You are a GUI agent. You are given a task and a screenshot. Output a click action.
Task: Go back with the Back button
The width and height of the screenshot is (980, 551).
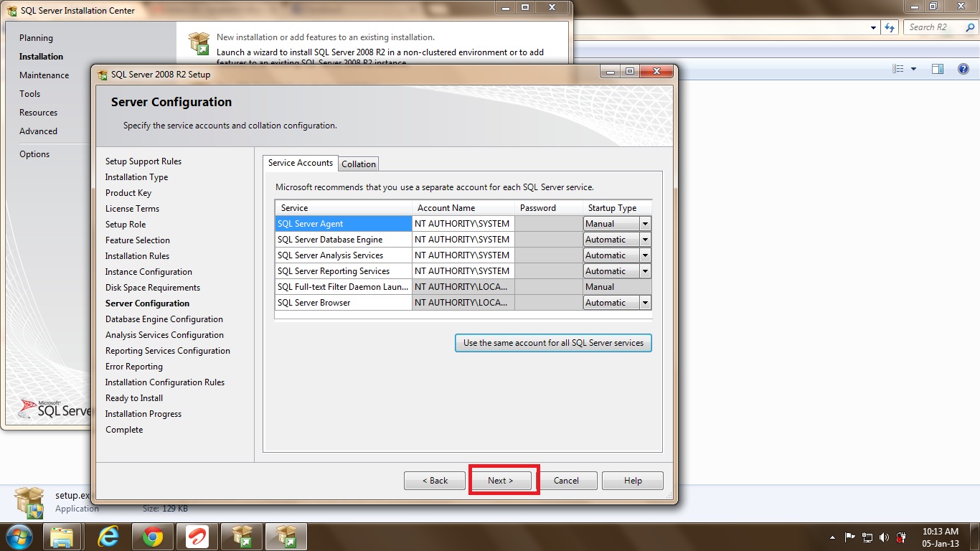point(435,481)
